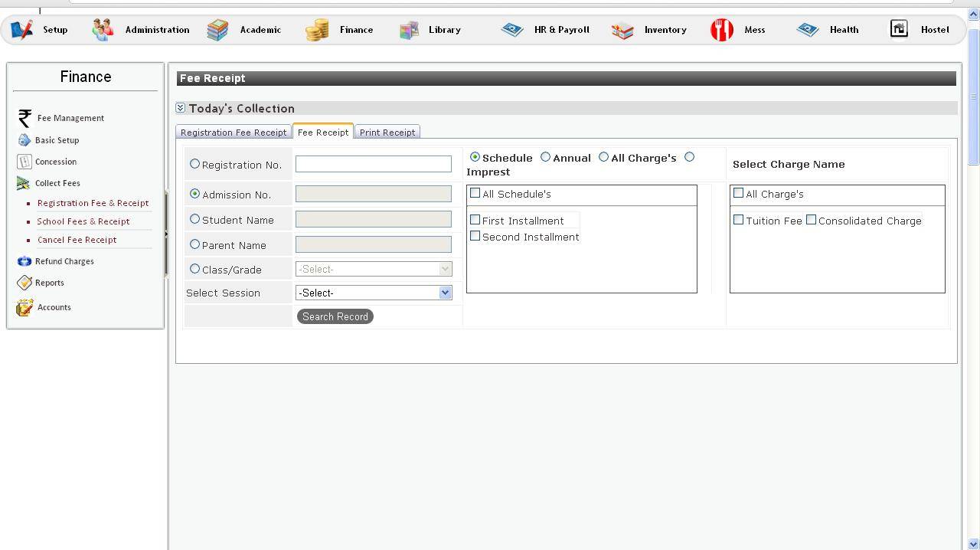The width and height of the screenshot is (980, 550).
Task: Open the Accounts link
Action: pyautogui.click(x=54, y=307)
